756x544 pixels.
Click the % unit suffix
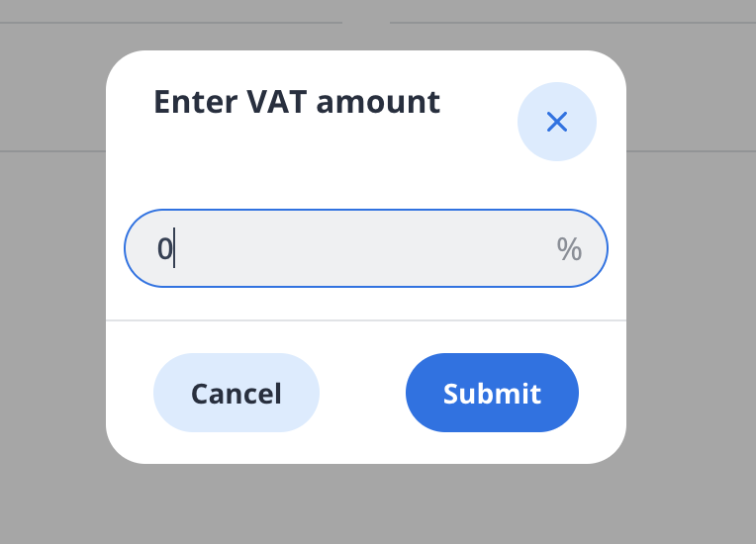569,249
